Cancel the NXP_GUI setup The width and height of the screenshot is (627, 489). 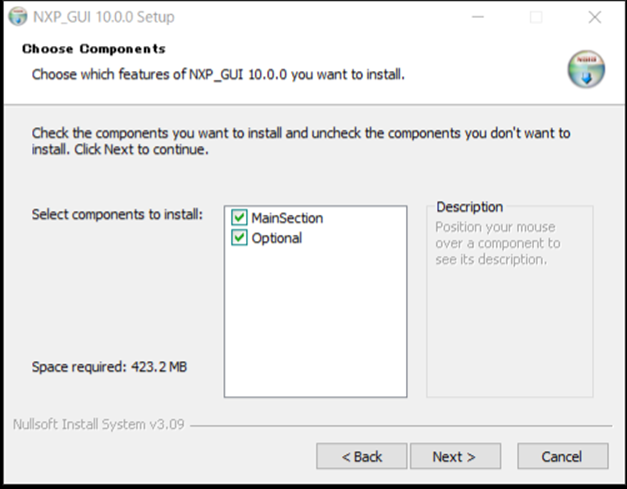562,457
